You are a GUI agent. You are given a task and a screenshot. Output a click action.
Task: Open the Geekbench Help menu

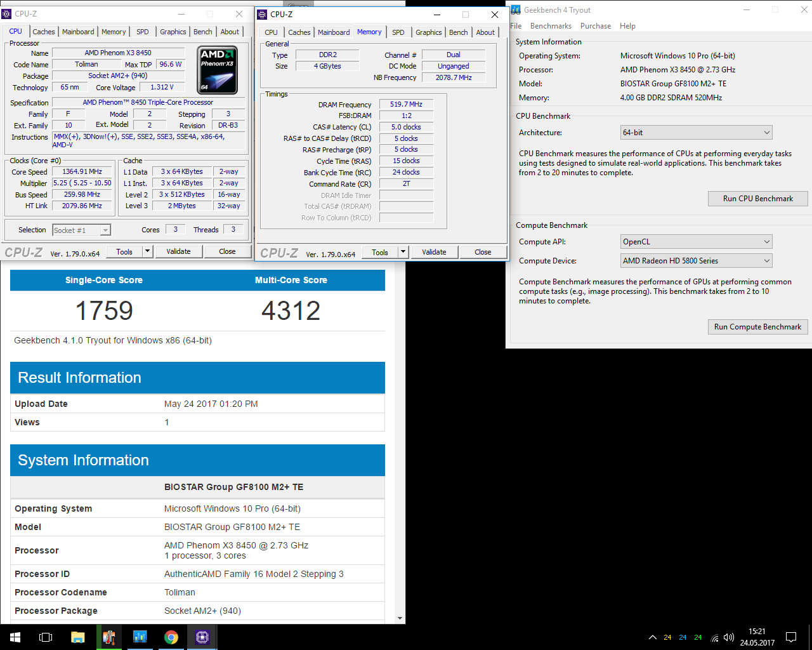[627, 26]
